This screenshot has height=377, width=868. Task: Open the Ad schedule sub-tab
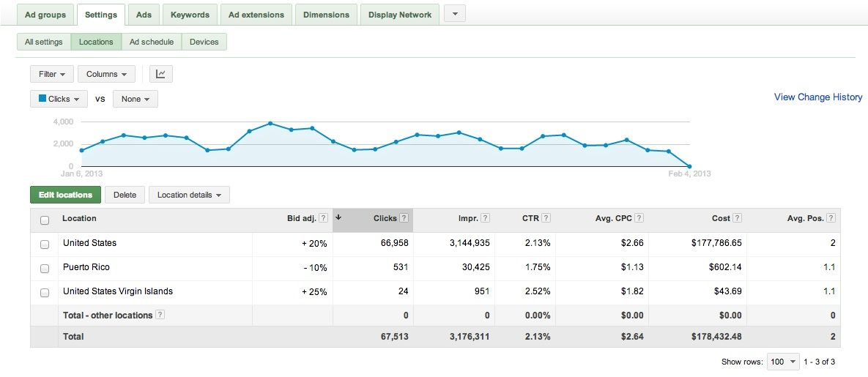152,42
